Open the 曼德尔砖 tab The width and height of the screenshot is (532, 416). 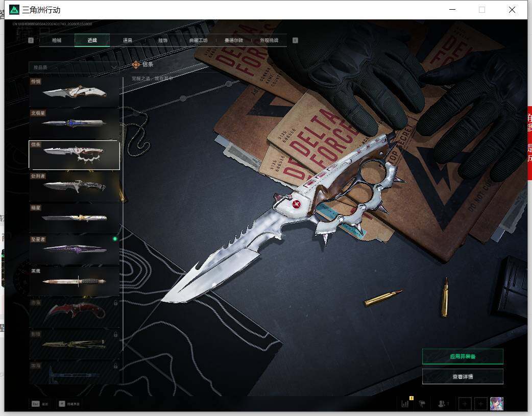tap(234, 40)
